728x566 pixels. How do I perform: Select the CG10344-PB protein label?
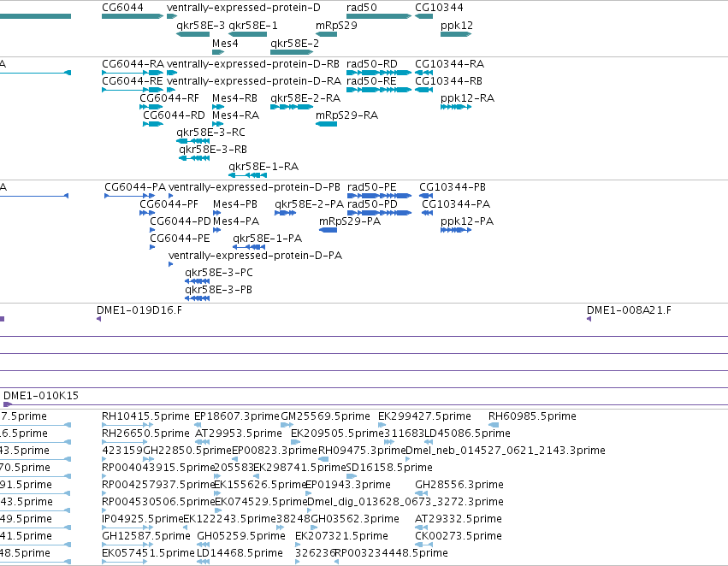(x=453, y=187)
